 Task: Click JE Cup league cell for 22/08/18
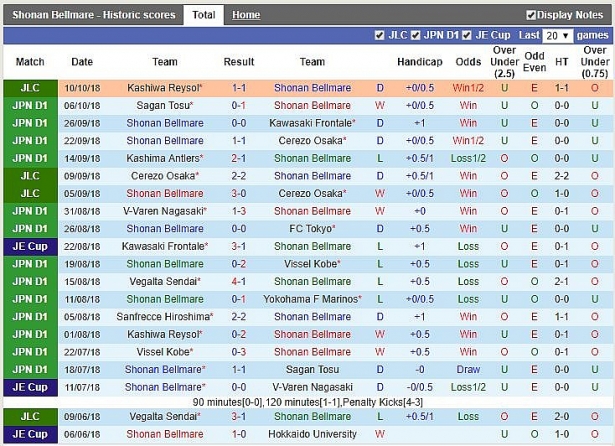pyautogui.click(x=30, y=247)
